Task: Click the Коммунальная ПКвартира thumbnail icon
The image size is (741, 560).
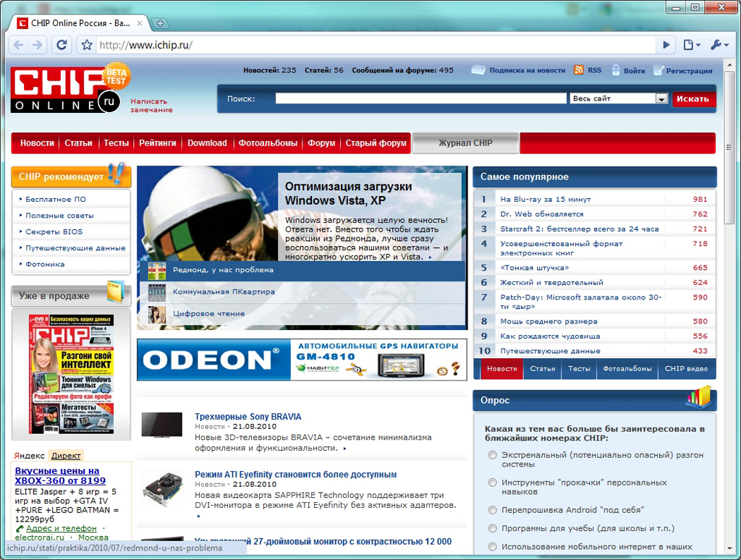Action: click(156, 292)
